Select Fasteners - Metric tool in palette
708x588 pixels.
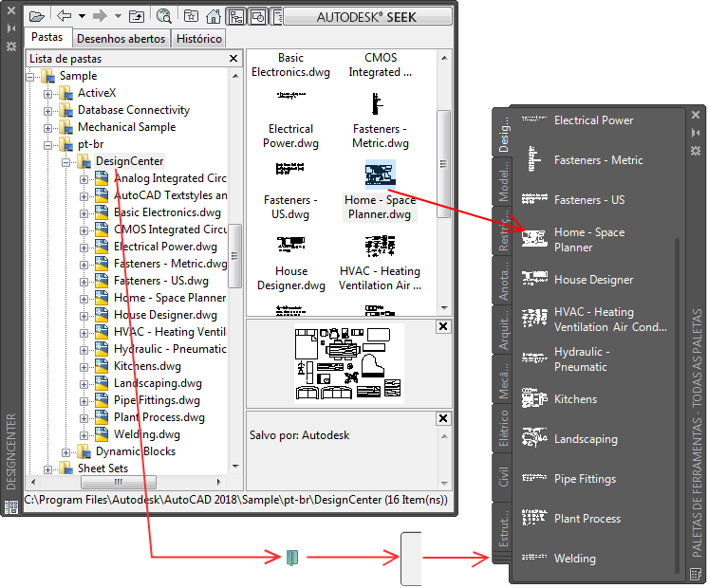tap(582, 159)
